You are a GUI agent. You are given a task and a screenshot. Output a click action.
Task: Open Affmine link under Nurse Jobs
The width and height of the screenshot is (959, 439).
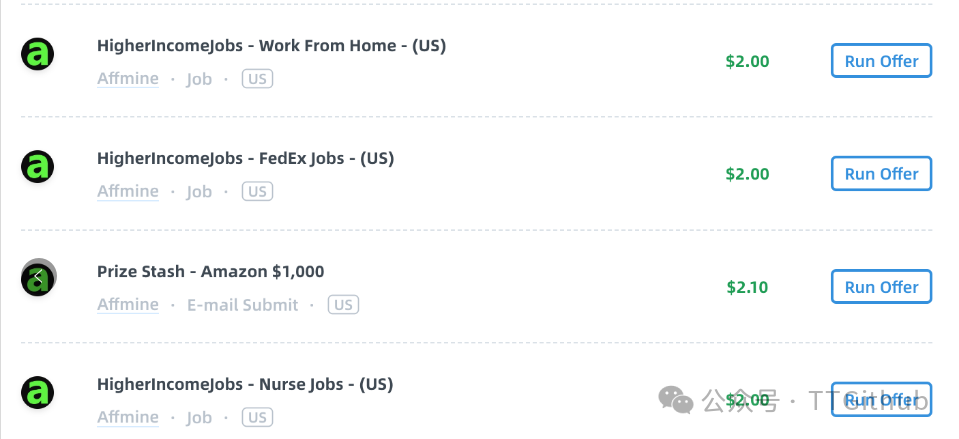pyautogui.click(x=128, y=417)
